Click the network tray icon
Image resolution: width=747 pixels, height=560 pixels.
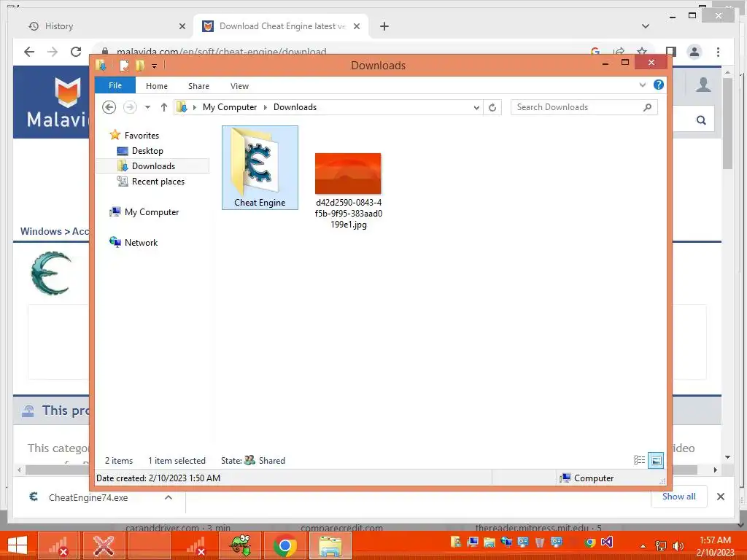click(661, 545)
